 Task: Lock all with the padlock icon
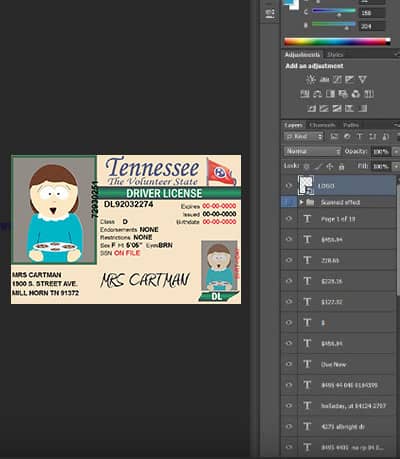coord(341,166)
